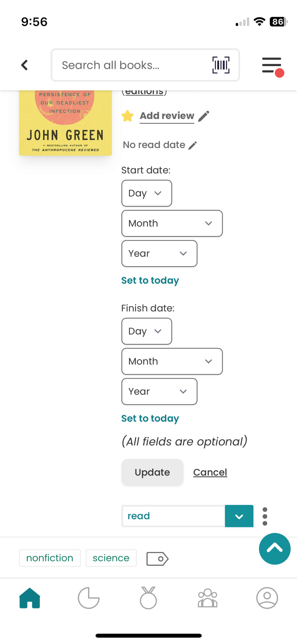Screen dimensions: 297x644
Task: Cancel the date editing
Action: (x=210, y=472)
